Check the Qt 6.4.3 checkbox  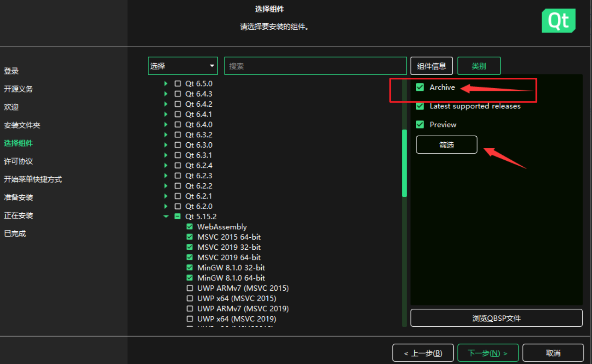pos(178,94)
